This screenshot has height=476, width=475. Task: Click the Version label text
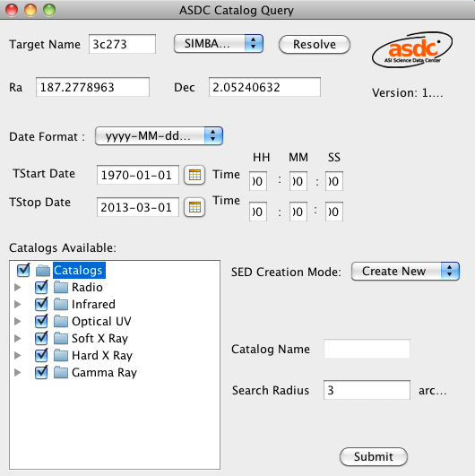pyautogui.click(x=407, y=93)
